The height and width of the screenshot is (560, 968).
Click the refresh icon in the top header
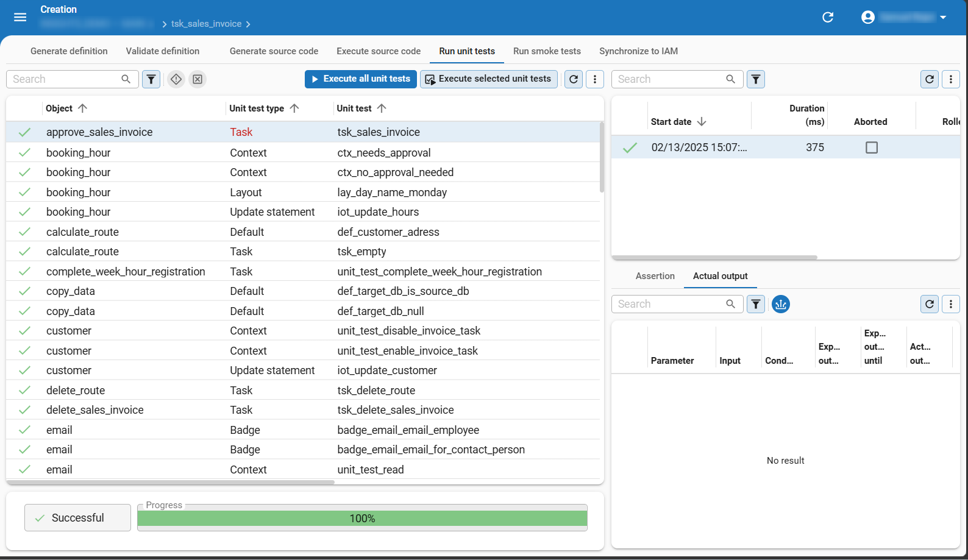click(828, 17)
